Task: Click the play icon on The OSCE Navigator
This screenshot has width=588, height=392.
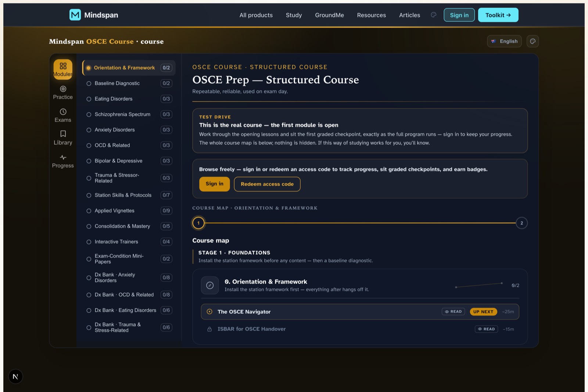Action: coord(209,311)
